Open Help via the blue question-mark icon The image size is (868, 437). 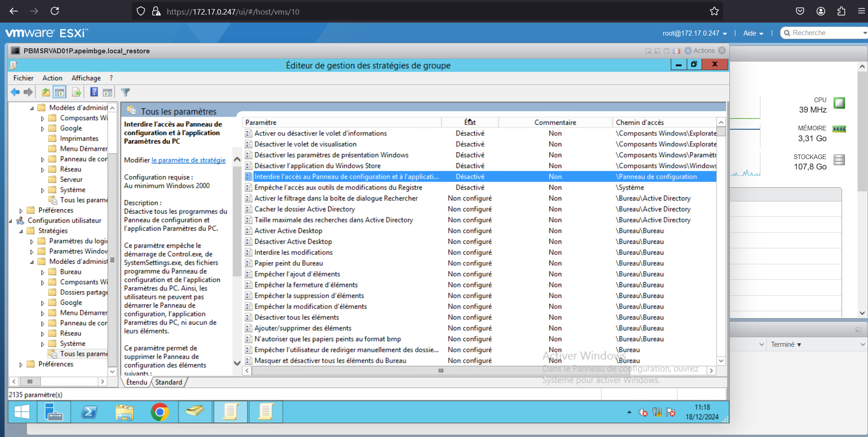pyautogui.click(x=94, y=93)
